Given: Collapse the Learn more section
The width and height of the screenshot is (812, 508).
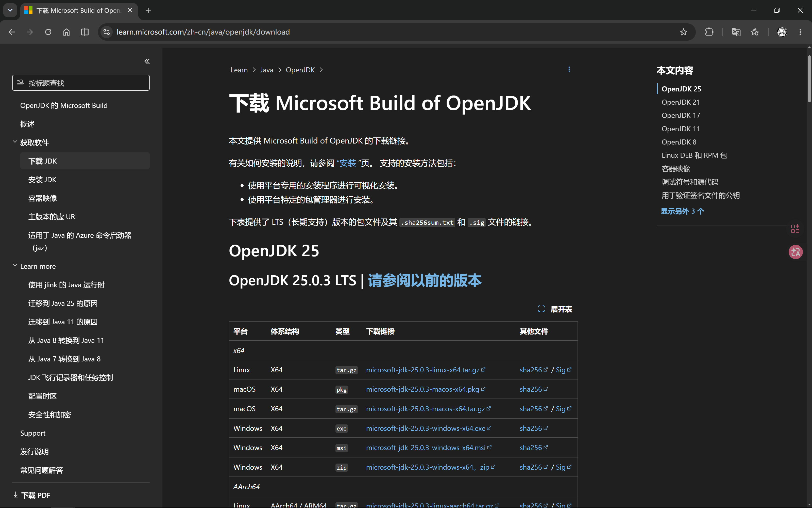Looking at the screenshot, I should pyautogui.click(x=15, y=265).
